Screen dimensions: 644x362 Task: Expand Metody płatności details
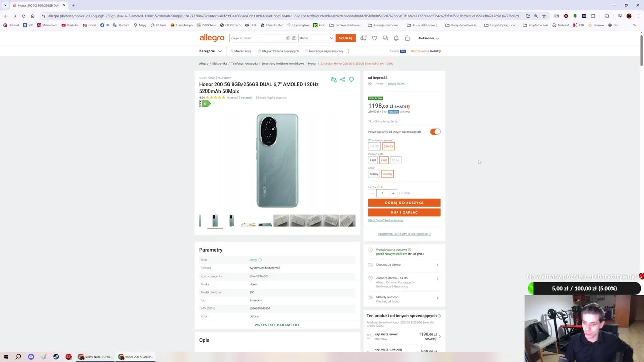tap(404, 299)
